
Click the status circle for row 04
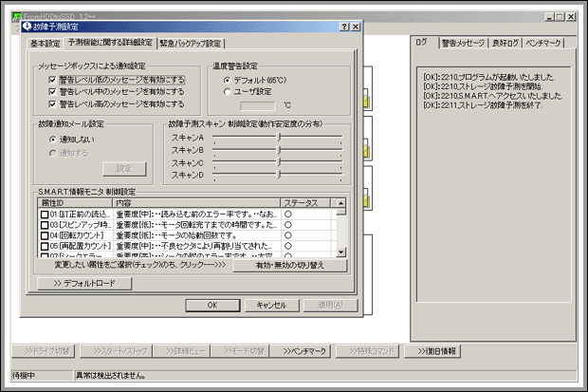pos(288,235)
